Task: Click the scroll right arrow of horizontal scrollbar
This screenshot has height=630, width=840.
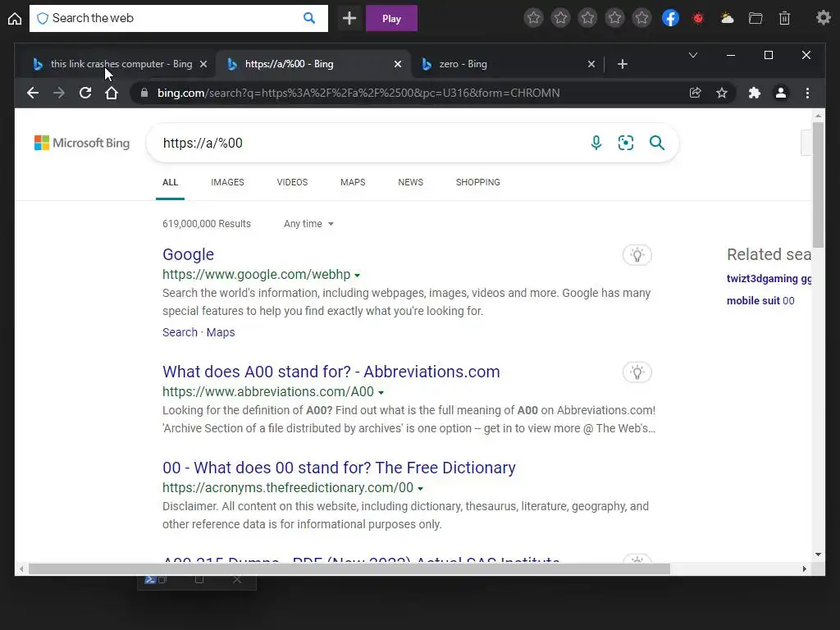Action: tap(804, 569)
